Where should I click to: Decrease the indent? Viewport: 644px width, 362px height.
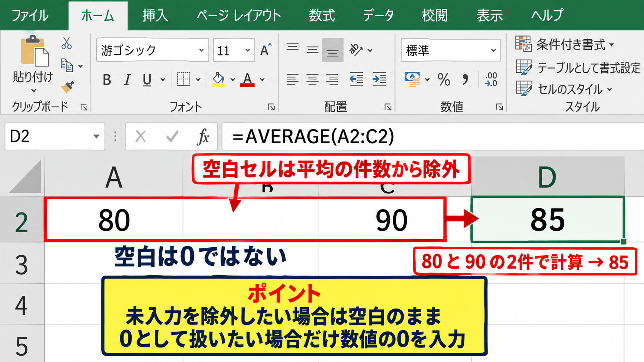coord(356,79)
